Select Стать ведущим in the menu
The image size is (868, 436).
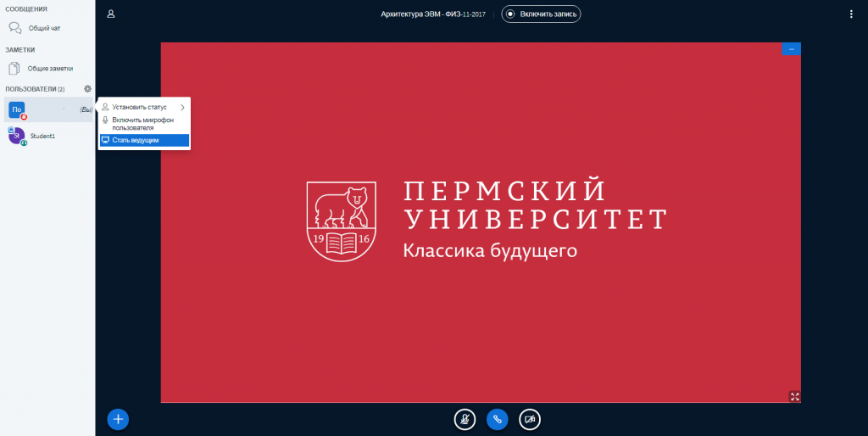pyautogui.click(x=144, y=140)
